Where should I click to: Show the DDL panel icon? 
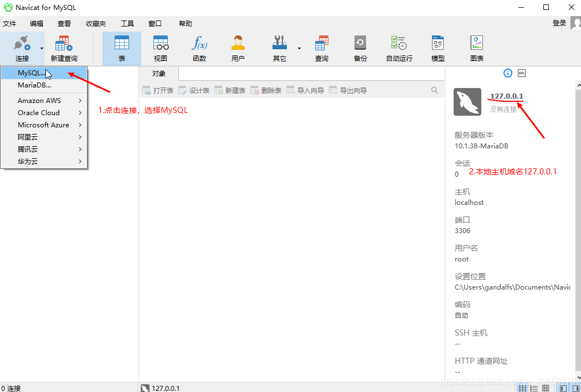(522, 73)
